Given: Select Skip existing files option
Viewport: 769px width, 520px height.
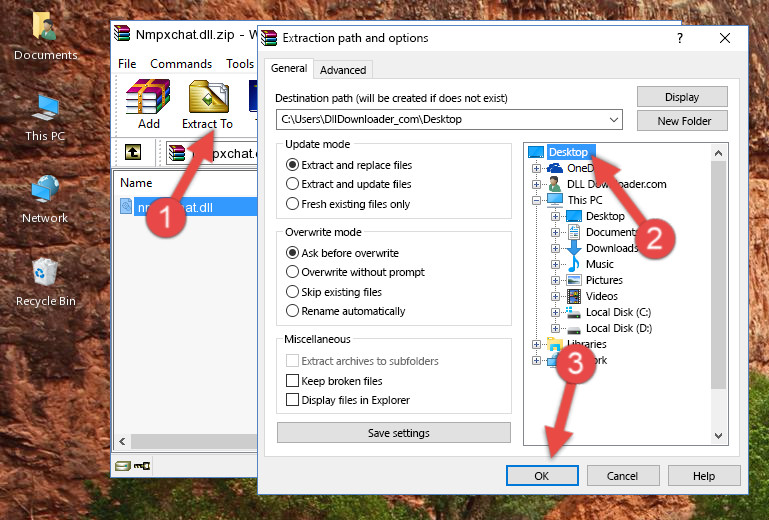Looking at the screenshot, I should [x=333, y=292].
